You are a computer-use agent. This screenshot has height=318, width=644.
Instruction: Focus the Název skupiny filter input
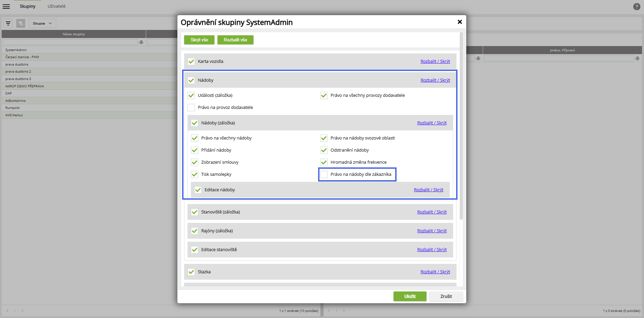[70, 42]
